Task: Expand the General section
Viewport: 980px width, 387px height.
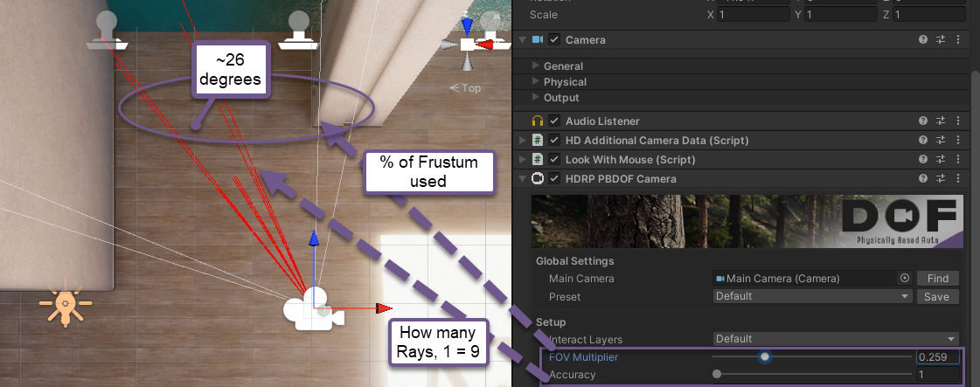Action: click(x=535, y=66)
